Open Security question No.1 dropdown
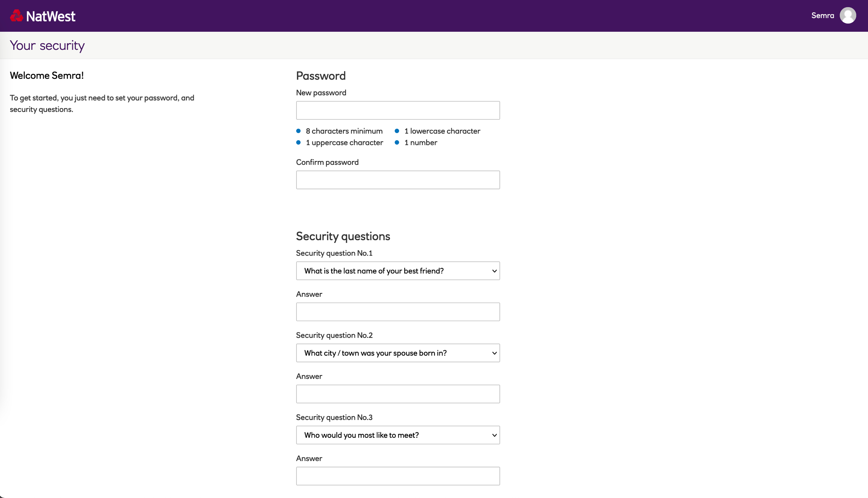 [x=398, y=271]
